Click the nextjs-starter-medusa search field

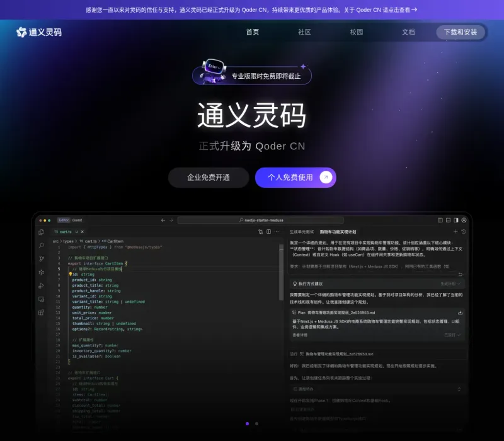point(261,220)
